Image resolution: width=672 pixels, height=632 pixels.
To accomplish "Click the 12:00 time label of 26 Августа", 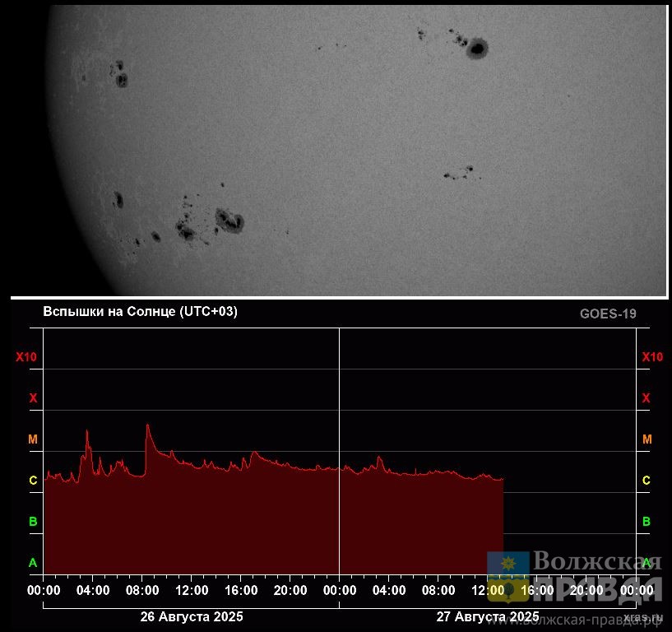I will click(x=192, y=590).
